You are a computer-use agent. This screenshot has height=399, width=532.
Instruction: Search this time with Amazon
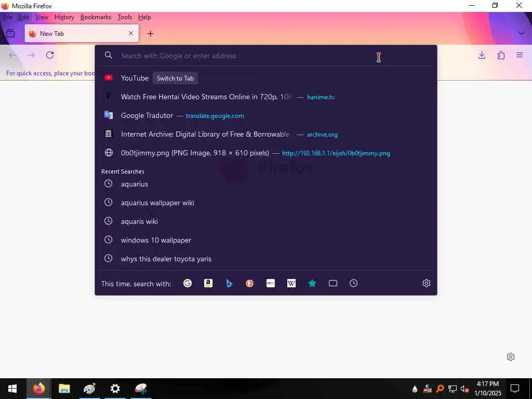(x=208, y=283)
